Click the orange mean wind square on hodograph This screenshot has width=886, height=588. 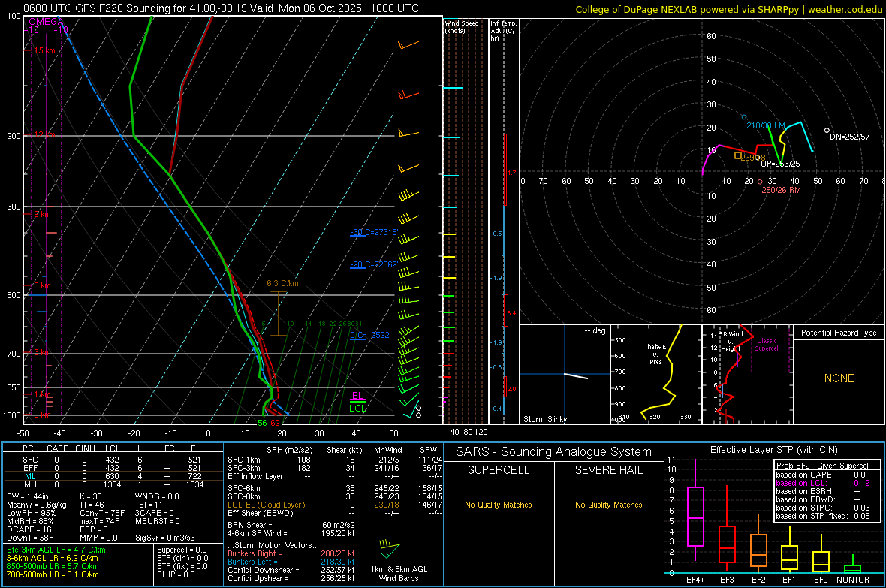pos(738,155)
